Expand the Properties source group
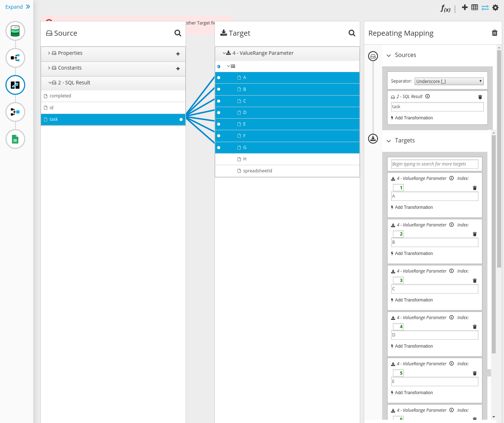The image size is (504, 423). pyautogui.click(x=49, y=53)
